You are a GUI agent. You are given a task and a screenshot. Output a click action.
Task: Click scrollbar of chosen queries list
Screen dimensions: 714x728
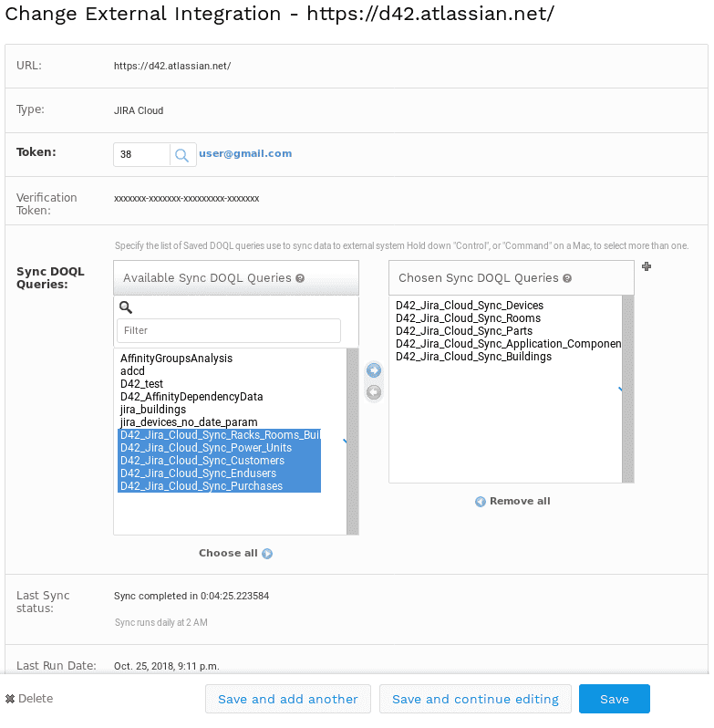pos(629,390)
